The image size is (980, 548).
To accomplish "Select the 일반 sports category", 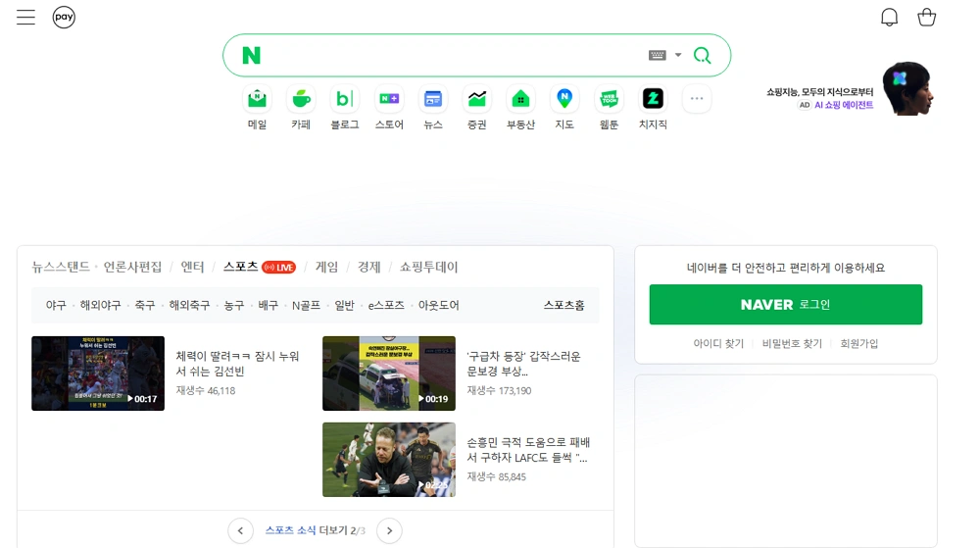I will click(x=344, y=305).
